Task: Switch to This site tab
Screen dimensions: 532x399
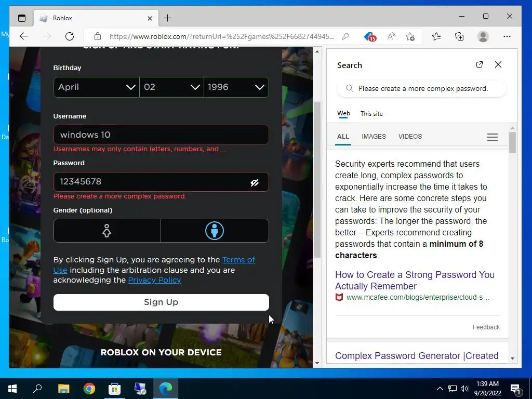Action: 371,114
